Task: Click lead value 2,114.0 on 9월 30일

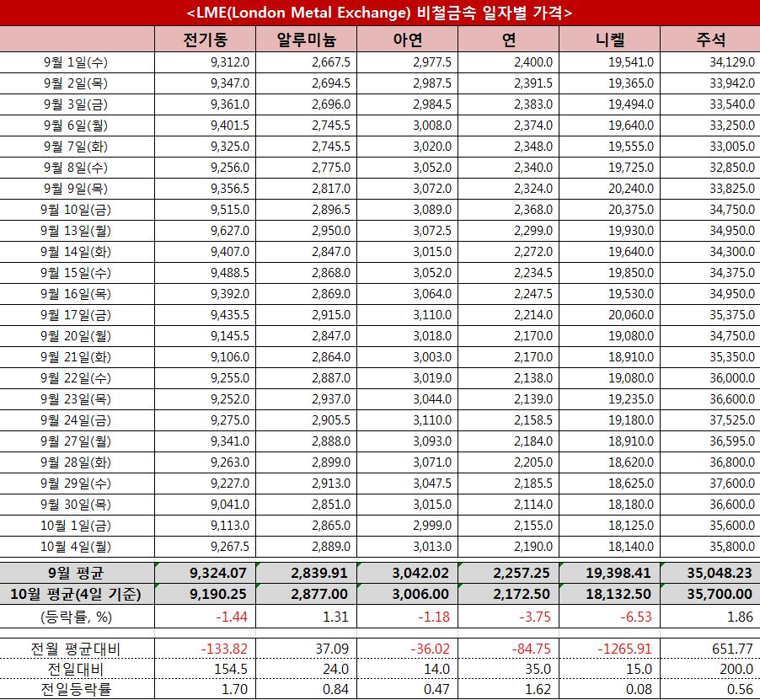Action: click(533, 505)
